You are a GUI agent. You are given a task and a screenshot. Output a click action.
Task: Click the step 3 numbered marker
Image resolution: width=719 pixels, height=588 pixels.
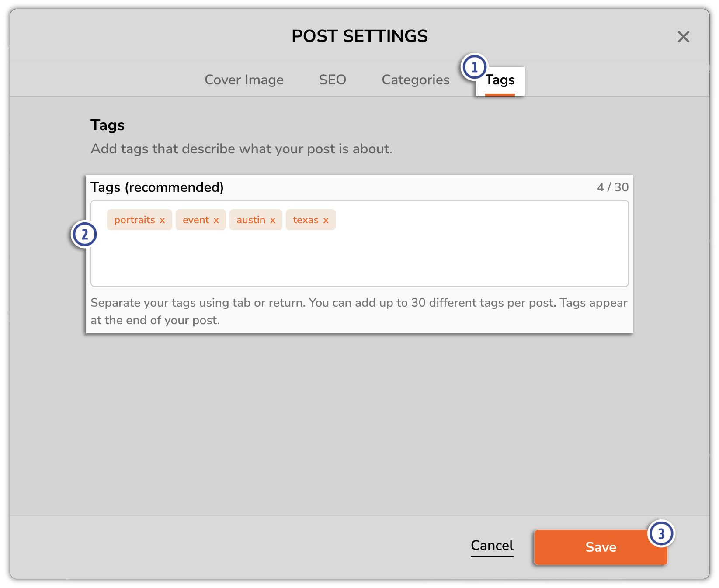tap(661, 533)
